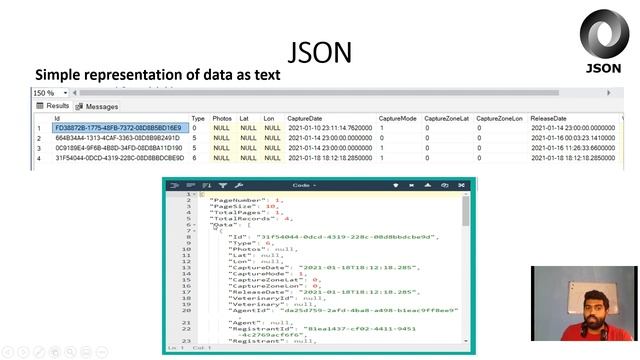Click the sort contents icon in editor toolbar
640x360 pixels.
(207, 185)
